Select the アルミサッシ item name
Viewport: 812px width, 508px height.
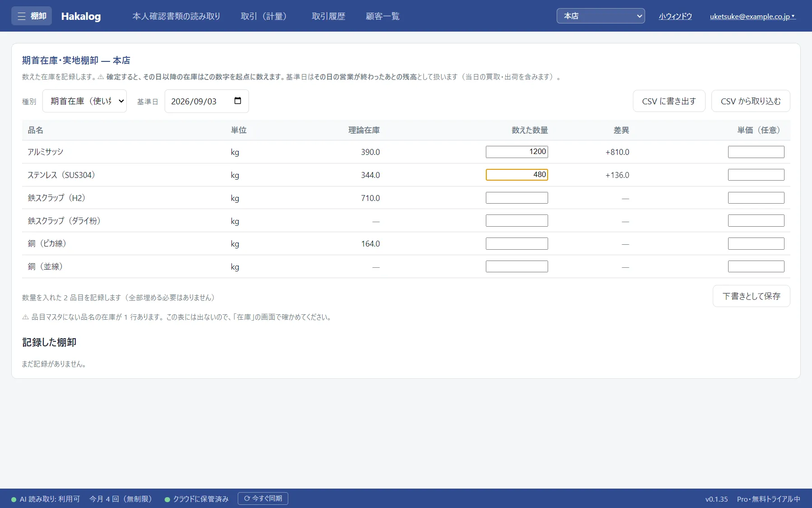pyautogui.click(x=46, y=152)
